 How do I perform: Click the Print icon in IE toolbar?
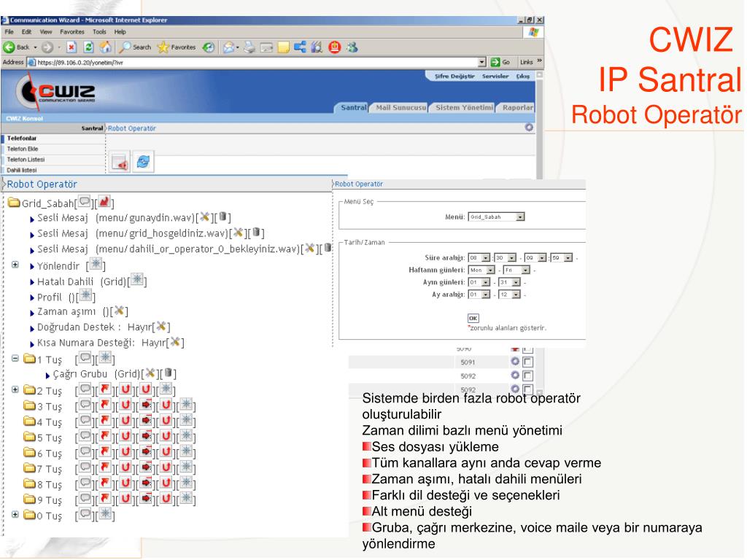pos(249,47)
